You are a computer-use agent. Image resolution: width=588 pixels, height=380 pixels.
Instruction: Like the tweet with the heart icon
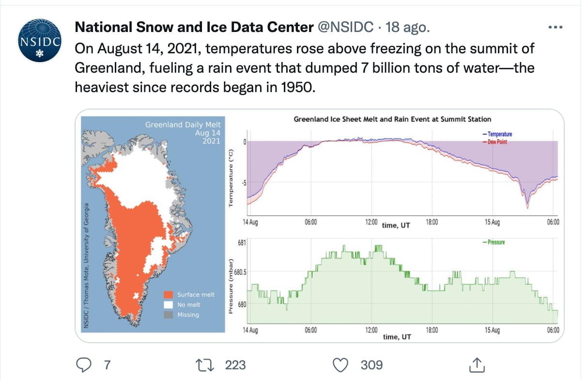point(341,364)
